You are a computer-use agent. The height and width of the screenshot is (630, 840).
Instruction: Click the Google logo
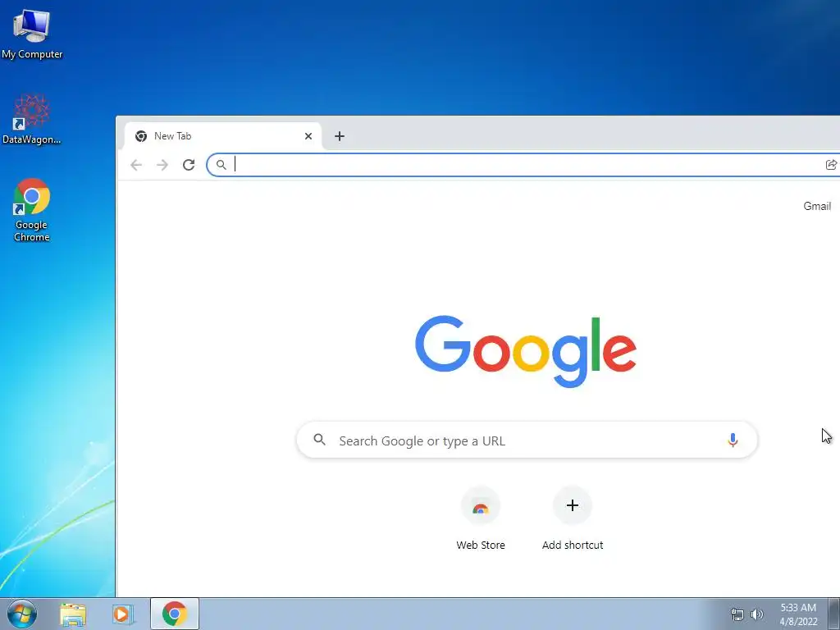526,351
